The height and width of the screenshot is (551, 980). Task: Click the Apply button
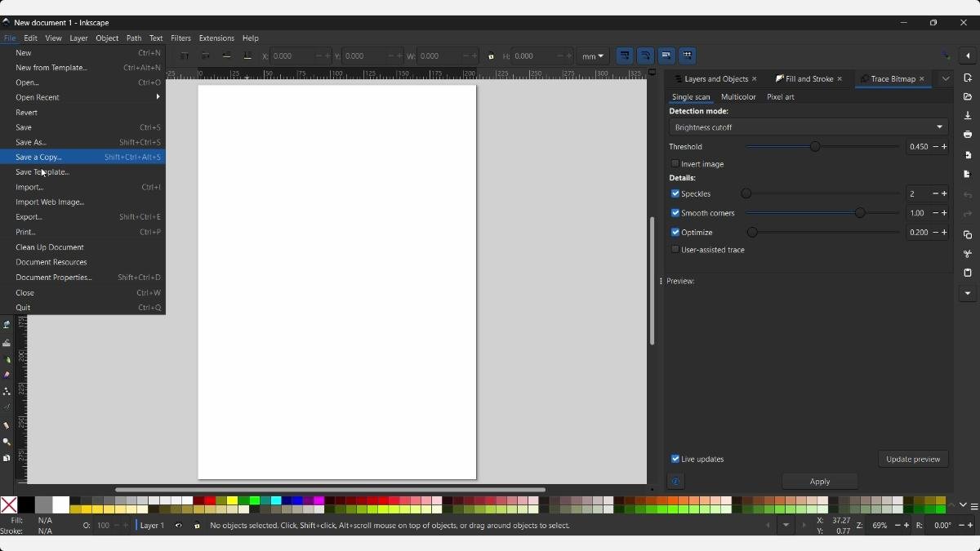[820, 482]
